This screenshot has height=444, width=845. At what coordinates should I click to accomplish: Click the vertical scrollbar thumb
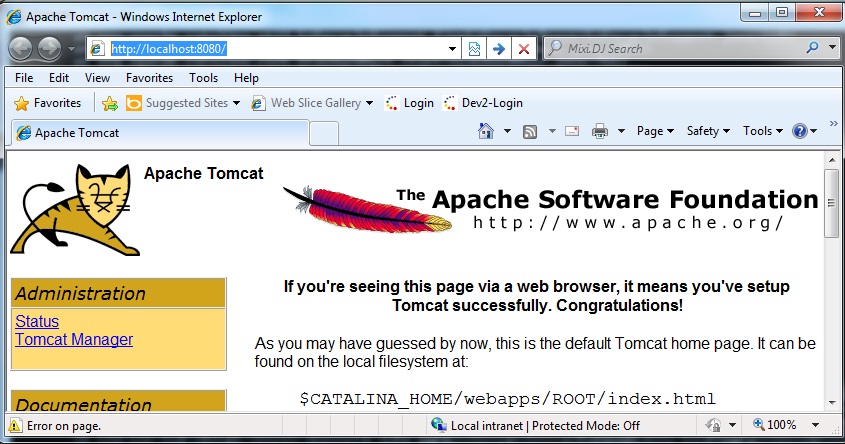[832, 203]
